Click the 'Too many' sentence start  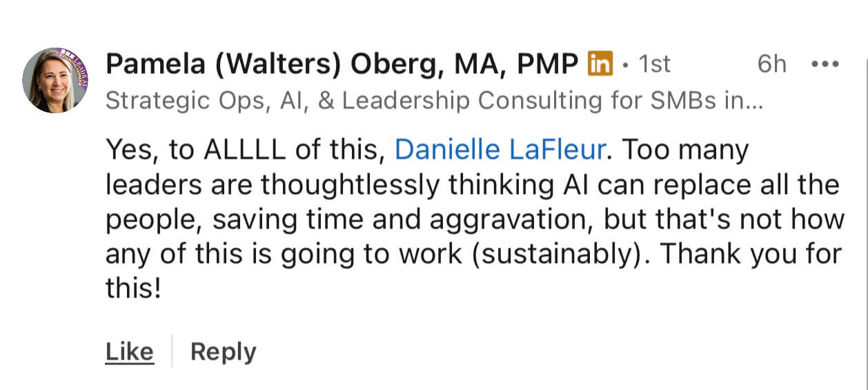click(x=689, y=150)
